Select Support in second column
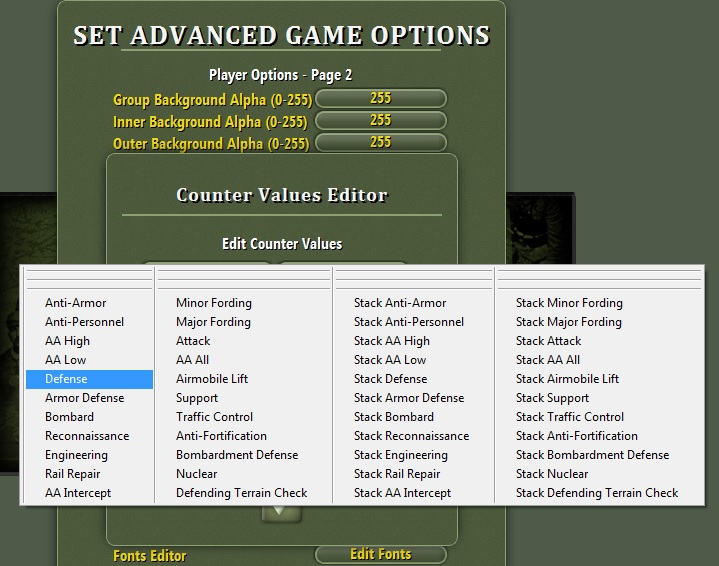 click(x=243, y=398)
